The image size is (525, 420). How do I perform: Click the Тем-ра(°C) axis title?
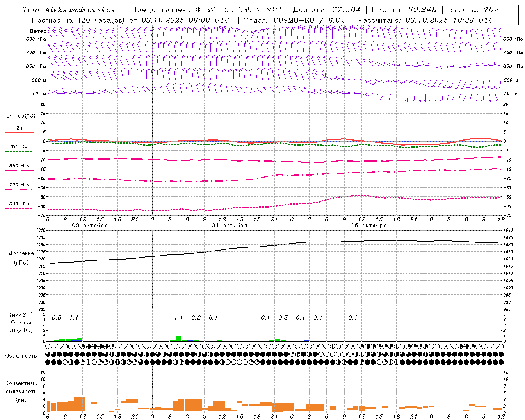click(19, 116)
